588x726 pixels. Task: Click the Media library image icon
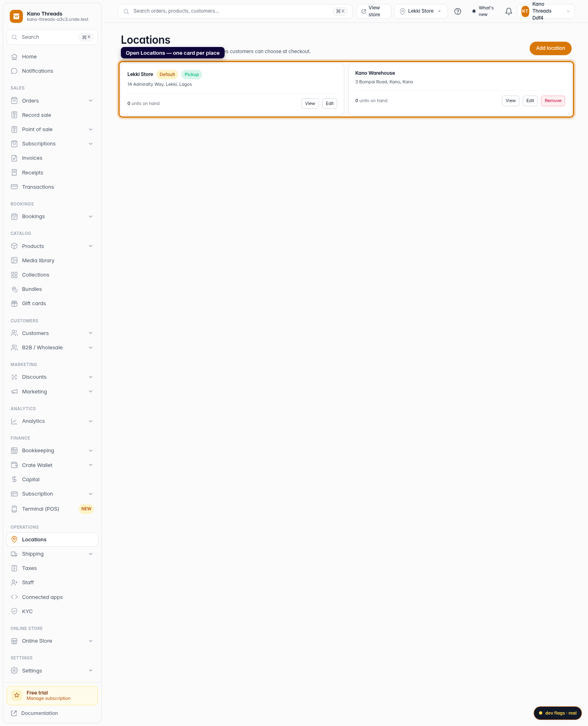pos(14,261)
